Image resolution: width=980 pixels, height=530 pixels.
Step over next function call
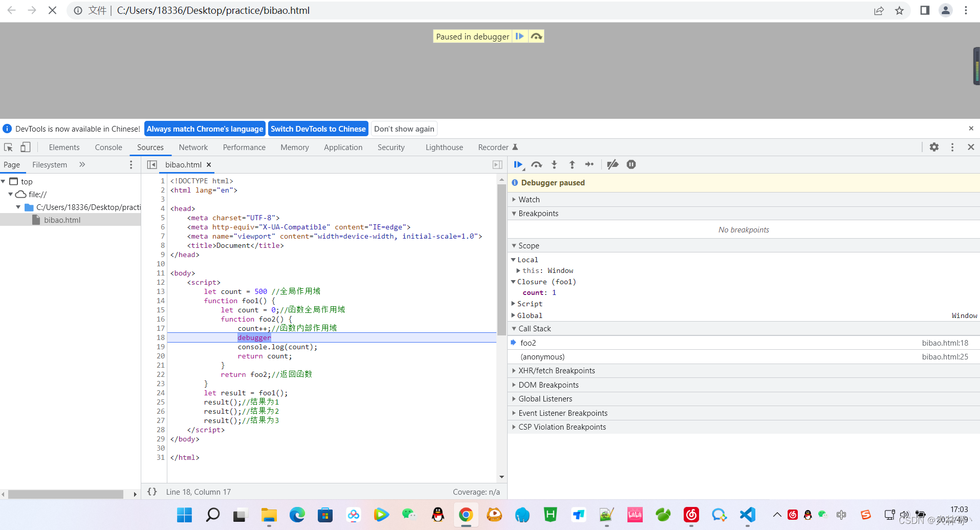pos(536,164)
